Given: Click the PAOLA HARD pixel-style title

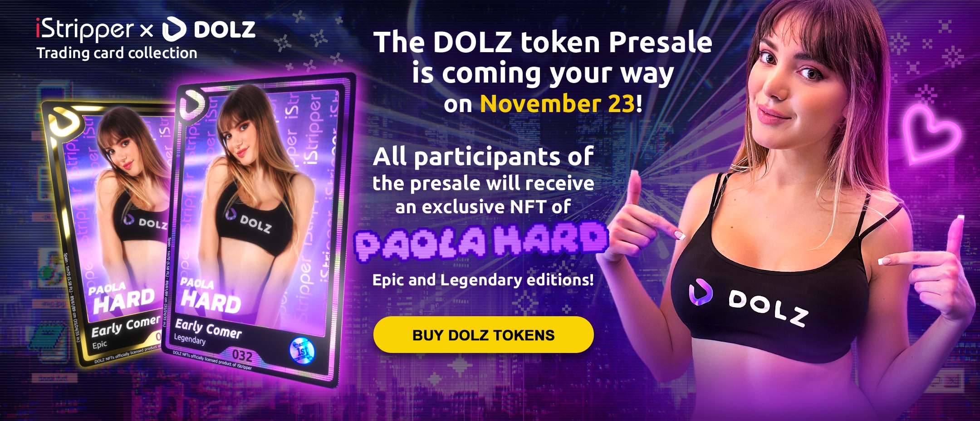Looking at the screenshot, I should [481, 241].
